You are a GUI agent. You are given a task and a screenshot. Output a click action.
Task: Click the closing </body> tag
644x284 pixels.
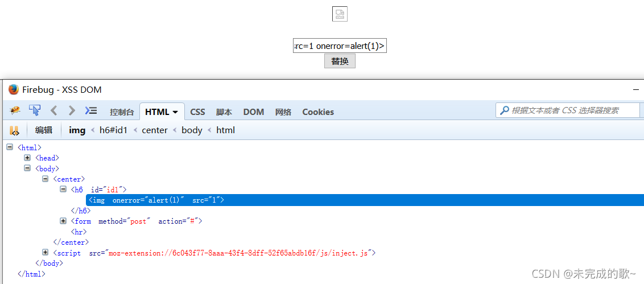[49, 263]
